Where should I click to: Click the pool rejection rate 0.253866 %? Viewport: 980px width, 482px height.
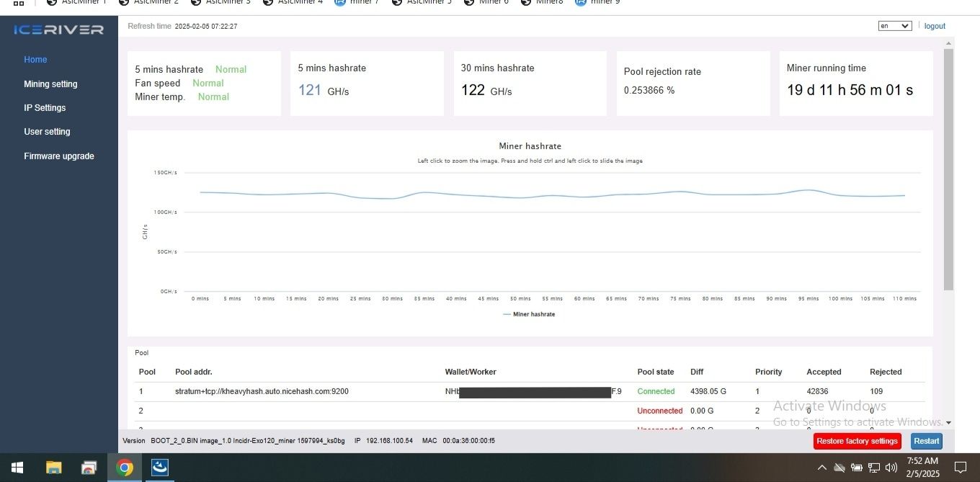coord(649,90)
